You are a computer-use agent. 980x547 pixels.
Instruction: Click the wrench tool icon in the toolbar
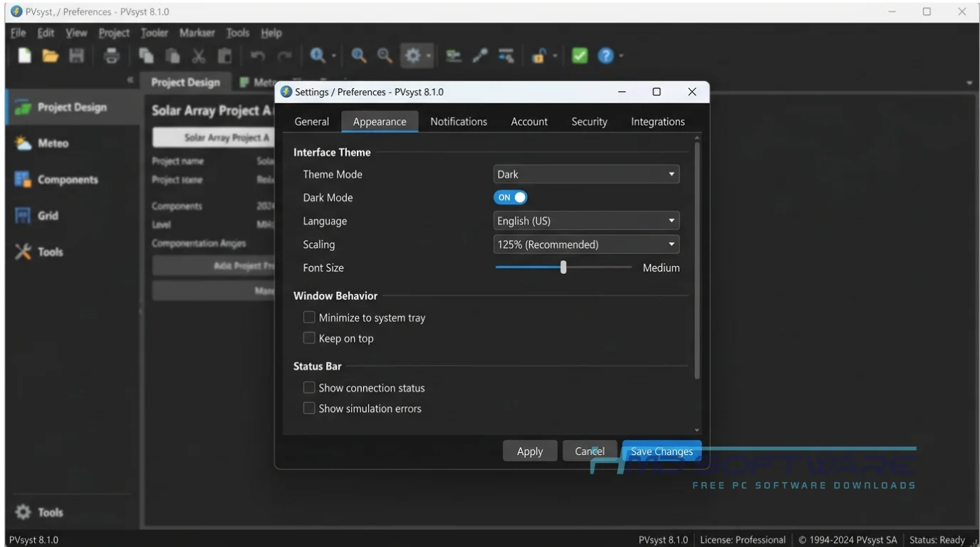tap(480, 56)
